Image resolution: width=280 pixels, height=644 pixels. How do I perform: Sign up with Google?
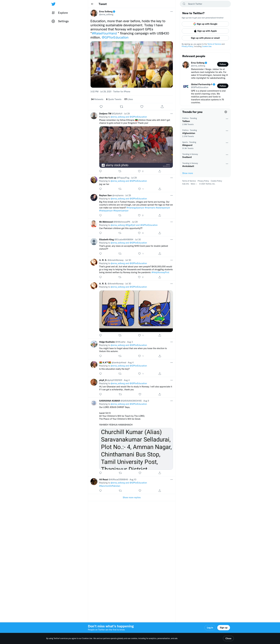[x=205, y=24]
